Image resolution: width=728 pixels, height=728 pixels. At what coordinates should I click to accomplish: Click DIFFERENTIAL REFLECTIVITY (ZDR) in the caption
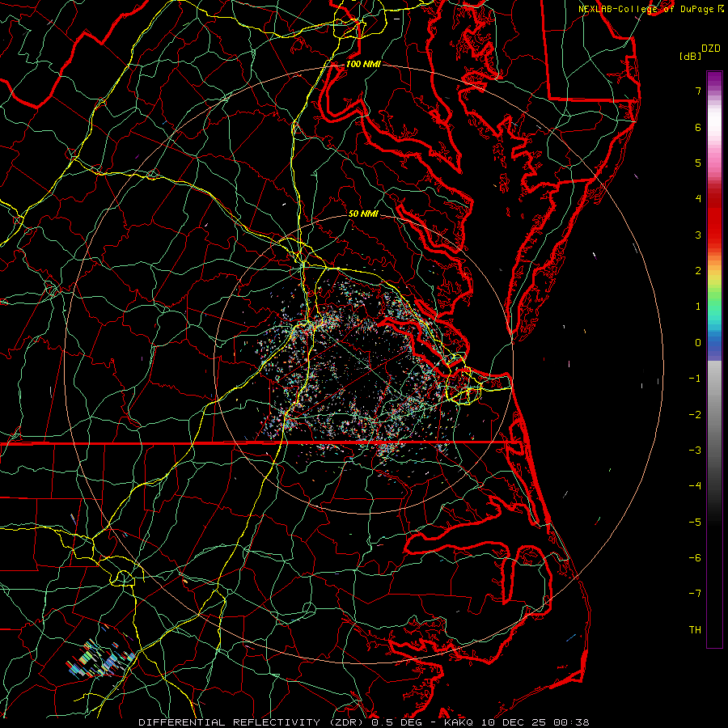(x=252, y=722)
